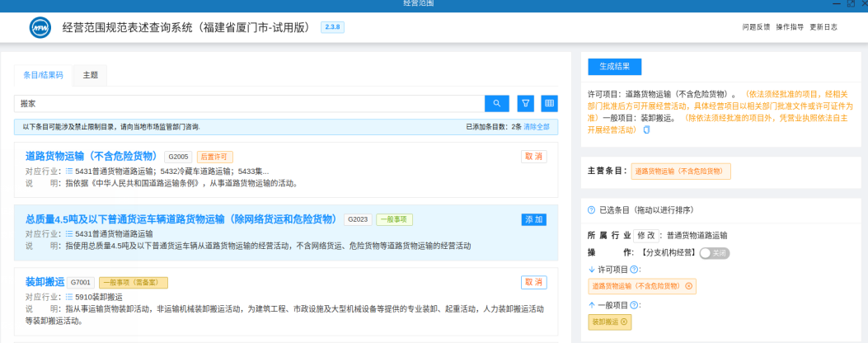Click 清除全部 link
The image size is (868, 343).
[537, 127]
